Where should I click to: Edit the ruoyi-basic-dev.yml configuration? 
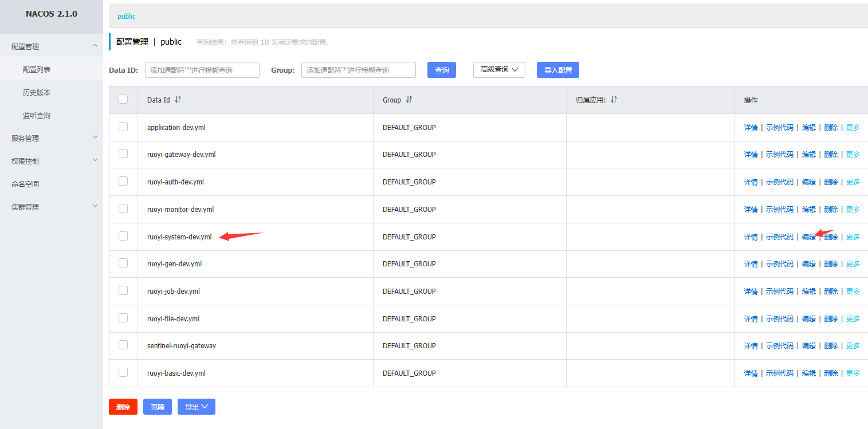pos(809,373)
